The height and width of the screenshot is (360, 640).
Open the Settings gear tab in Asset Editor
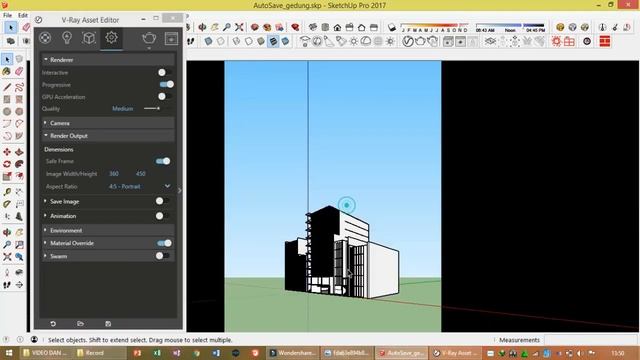point(111,38)
